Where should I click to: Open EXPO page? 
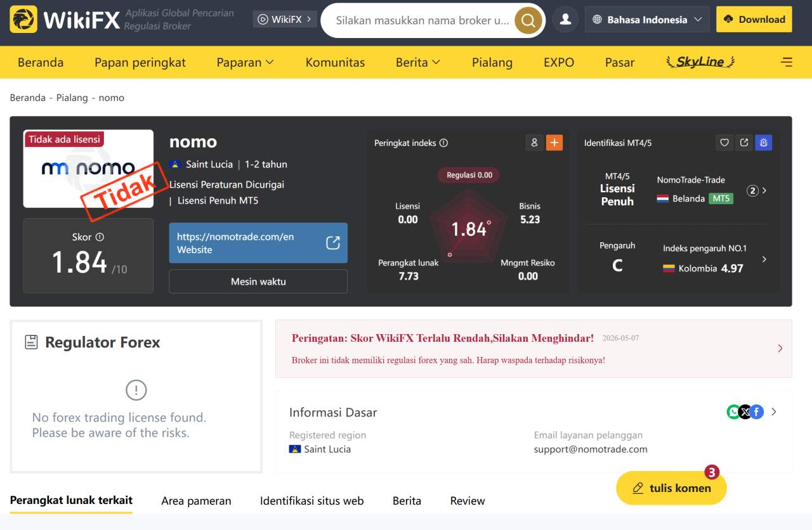pyautogui.click(x=559, y=62)
